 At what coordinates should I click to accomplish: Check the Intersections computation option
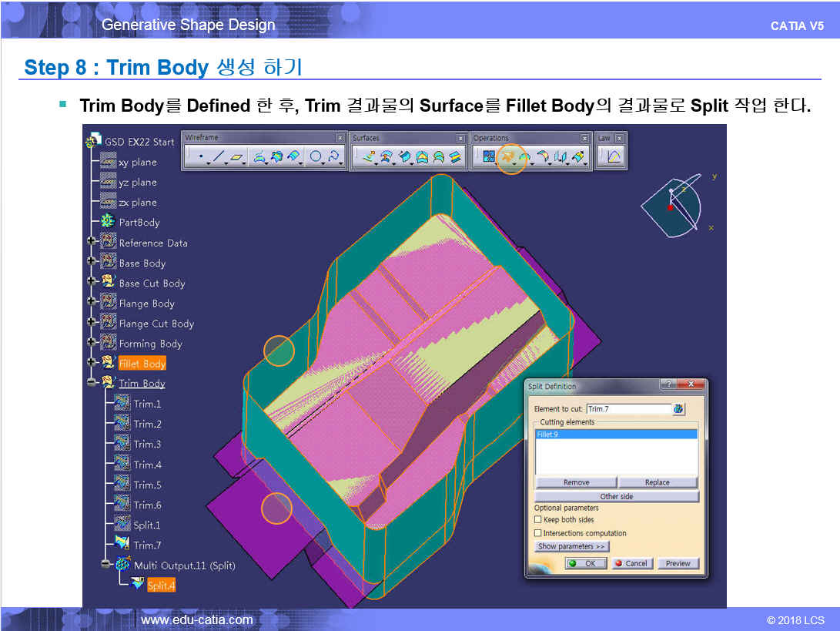click(538, 533)
